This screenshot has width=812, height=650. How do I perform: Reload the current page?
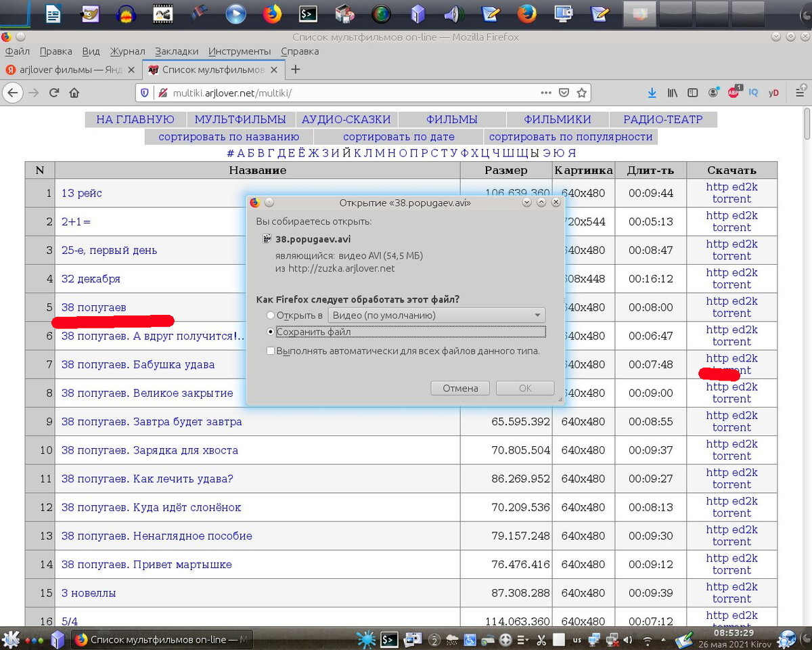(x=54, y=93)
